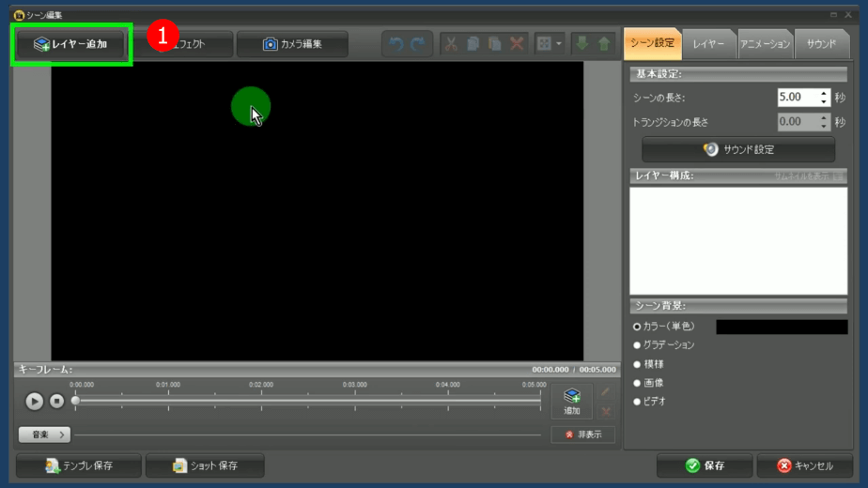The width and height of the screenshot is (868, 488).
Task: Select the グラデーション background radio option
Action: [637, 345]
